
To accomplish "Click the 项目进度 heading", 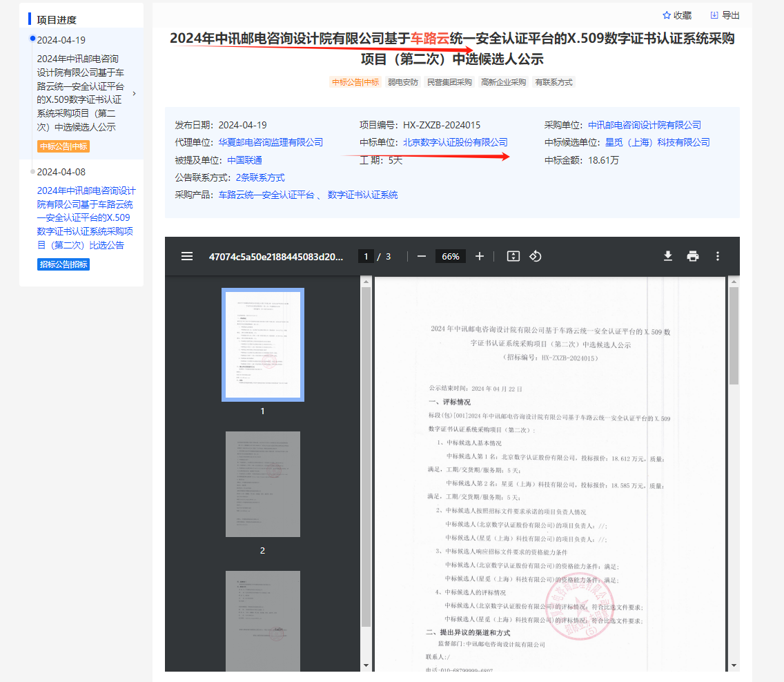I will pyautogui.click(x=57, y=20).
